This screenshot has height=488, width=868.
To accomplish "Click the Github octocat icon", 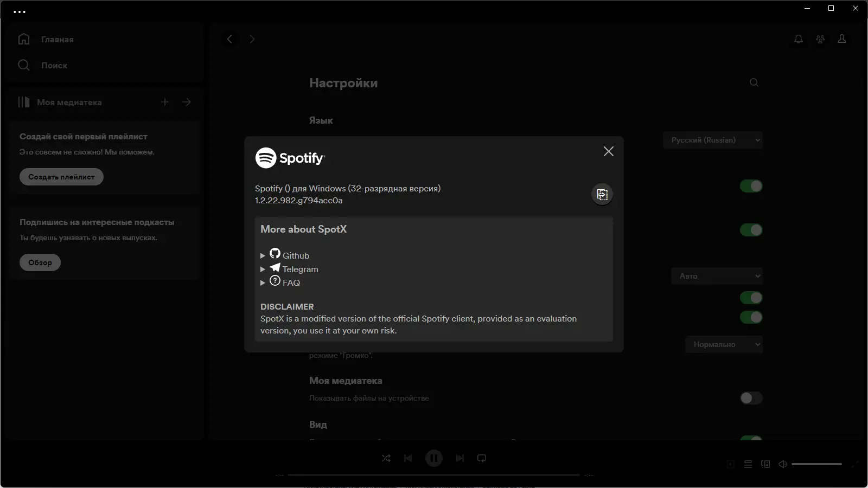I will point(275,253).
